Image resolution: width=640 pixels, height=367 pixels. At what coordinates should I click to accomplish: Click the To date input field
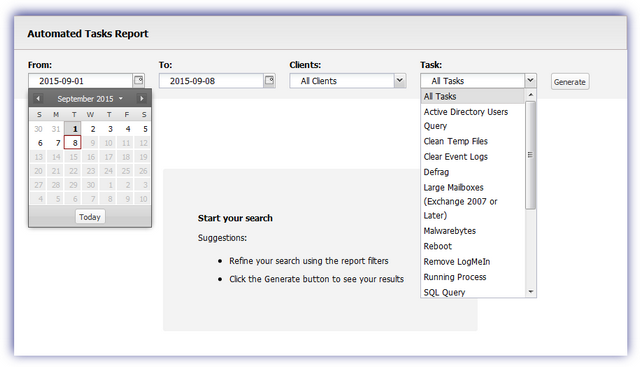click(211, 81)
